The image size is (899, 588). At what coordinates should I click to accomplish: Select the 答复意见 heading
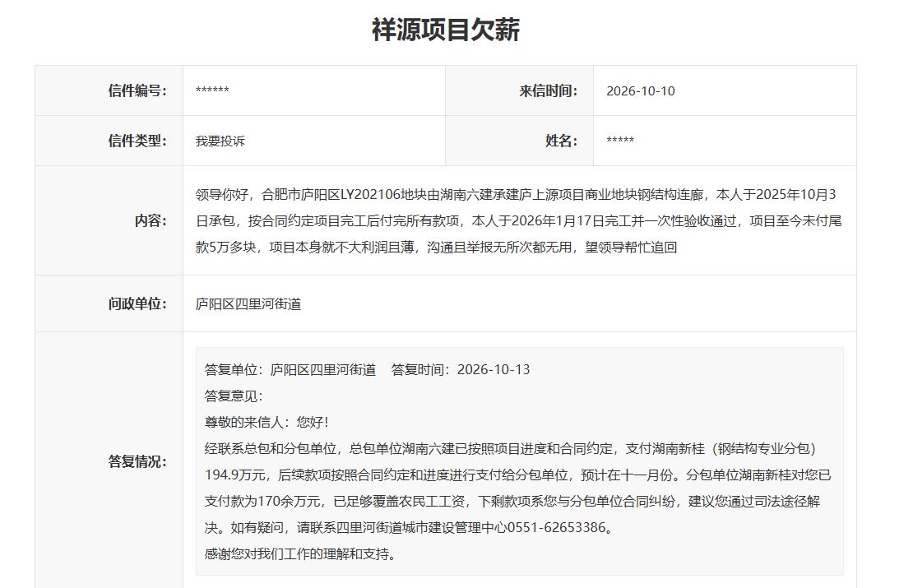tap(234, 396)
